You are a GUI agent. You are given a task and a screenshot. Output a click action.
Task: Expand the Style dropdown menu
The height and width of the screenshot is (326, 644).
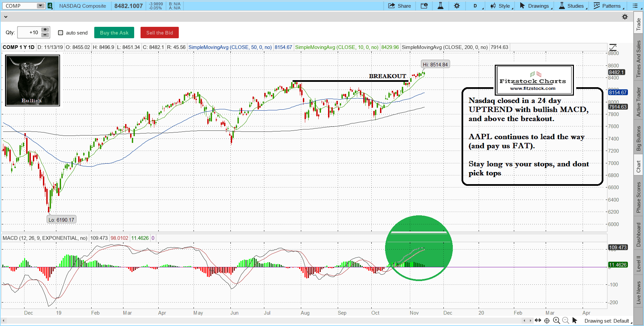coord(501,6)
